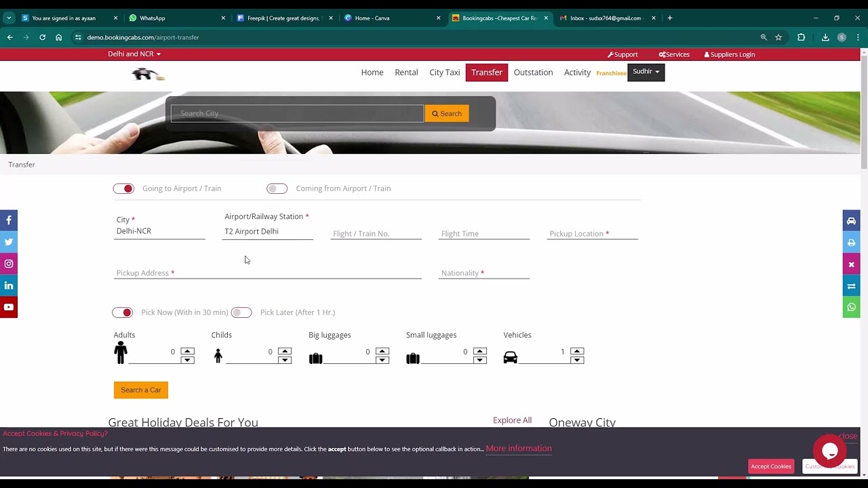868x488 pixels.
Task: Open browser downloads icon
Action: click(x=825, y=37)
